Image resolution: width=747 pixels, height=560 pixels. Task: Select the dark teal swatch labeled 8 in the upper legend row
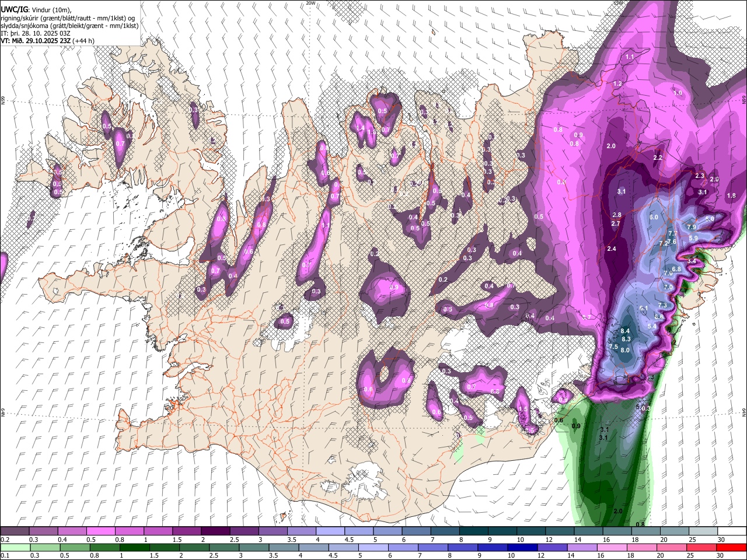click(x=473, y=531)
